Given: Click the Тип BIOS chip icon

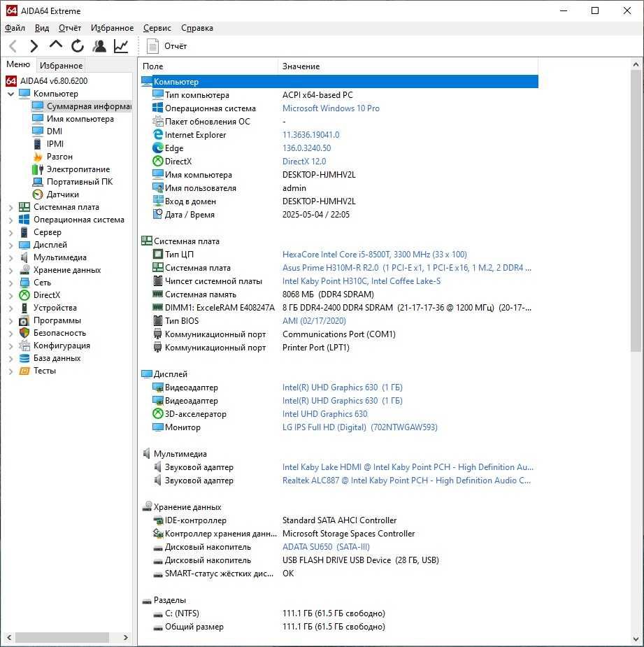Looking at the screenshot, I should (157, 320).
